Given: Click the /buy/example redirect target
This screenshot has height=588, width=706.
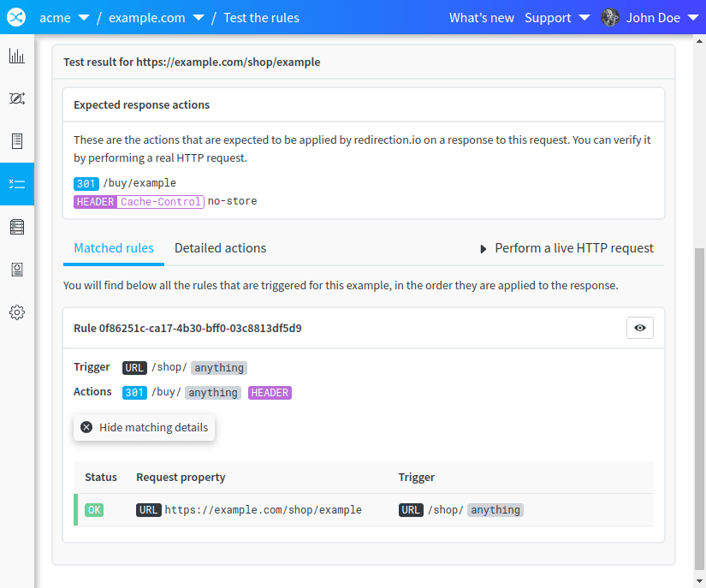Looking at the screenshot, I should (139, 183).
